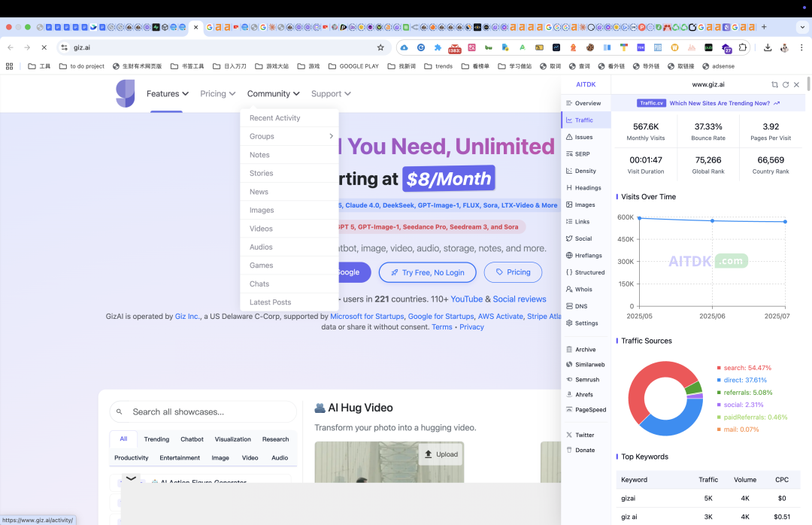The width and height of the screenshot is (812, 525).
Task: Click the GizAI logo
Action: (126, 93)
